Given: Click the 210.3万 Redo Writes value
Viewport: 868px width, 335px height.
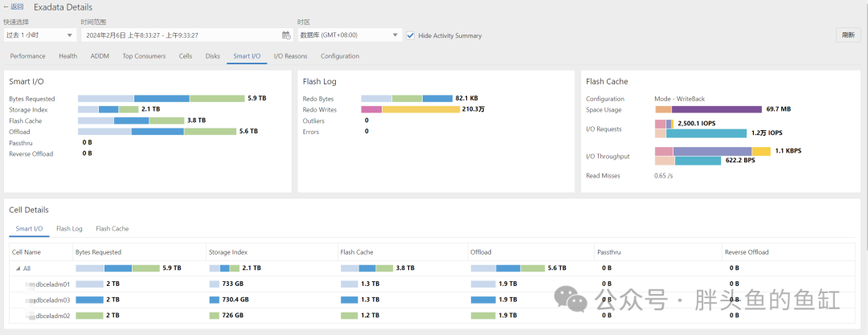Looking at the screenshot, I should pos(473,109).
